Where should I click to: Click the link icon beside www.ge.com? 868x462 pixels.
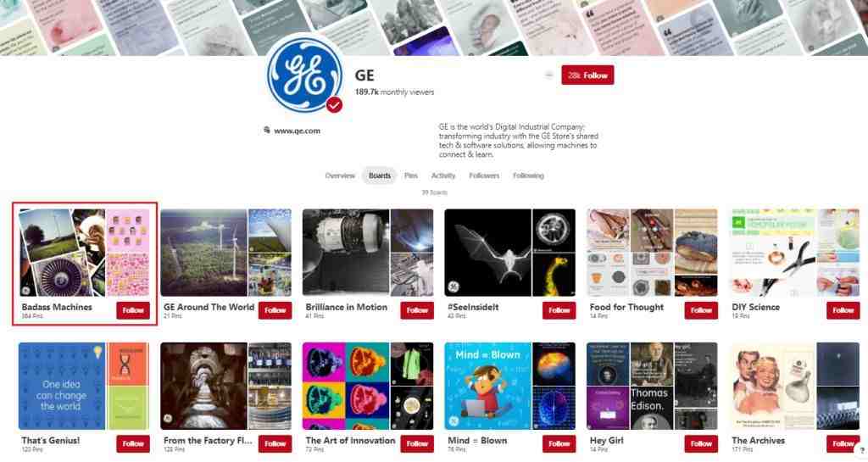(267, 130)
